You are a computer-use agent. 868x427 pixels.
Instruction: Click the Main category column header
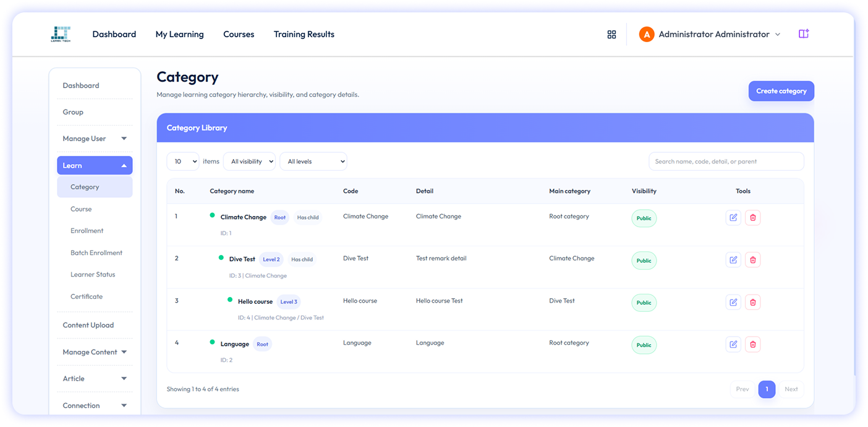click(x=569, y=191)
